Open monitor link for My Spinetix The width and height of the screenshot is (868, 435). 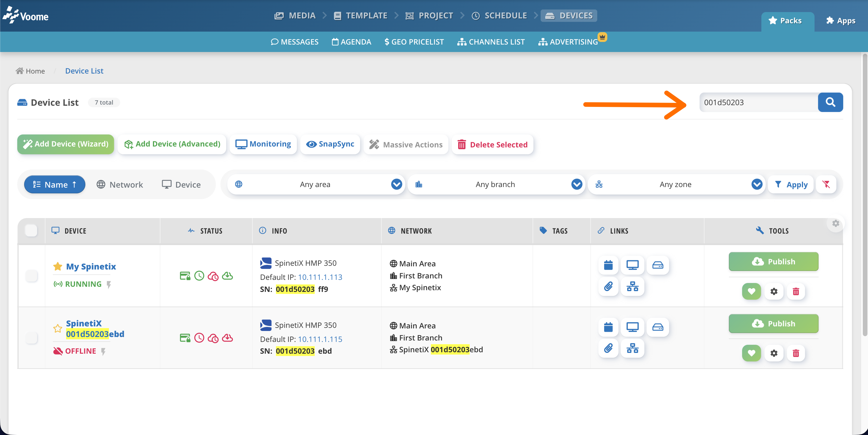pyautogui.click(x=633, y=265)
